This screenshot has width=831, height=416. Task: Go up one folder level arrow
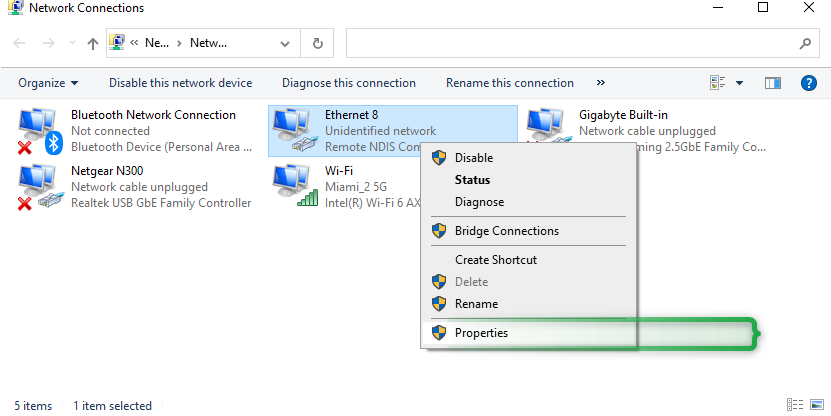pos(93,43)
